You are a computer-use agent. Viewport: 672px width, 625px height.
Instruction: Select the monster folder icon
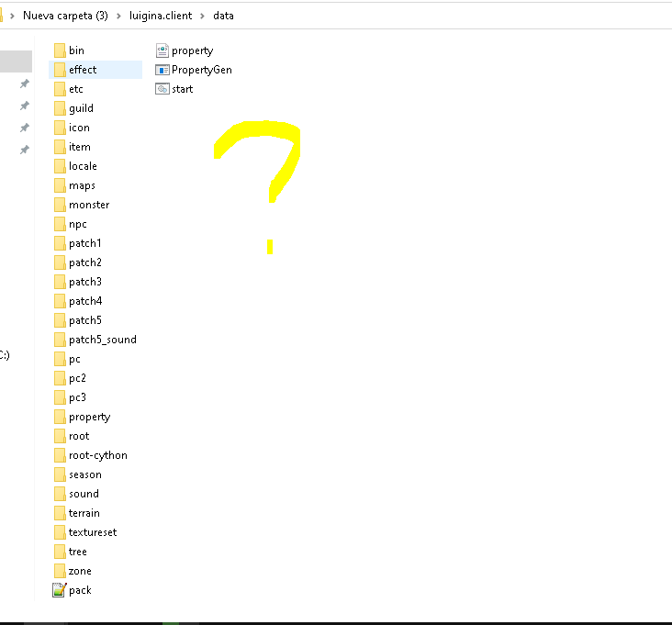pos(60,205)
